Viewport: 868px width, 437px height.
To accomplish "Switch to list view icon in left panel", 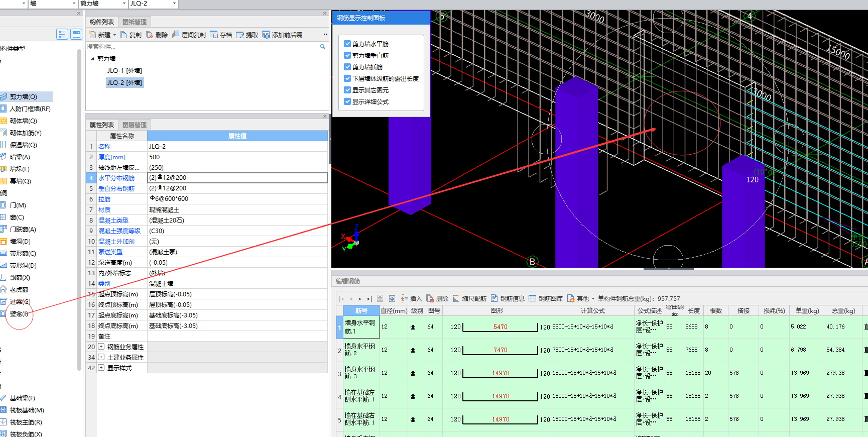I will (x=62, y=34).
